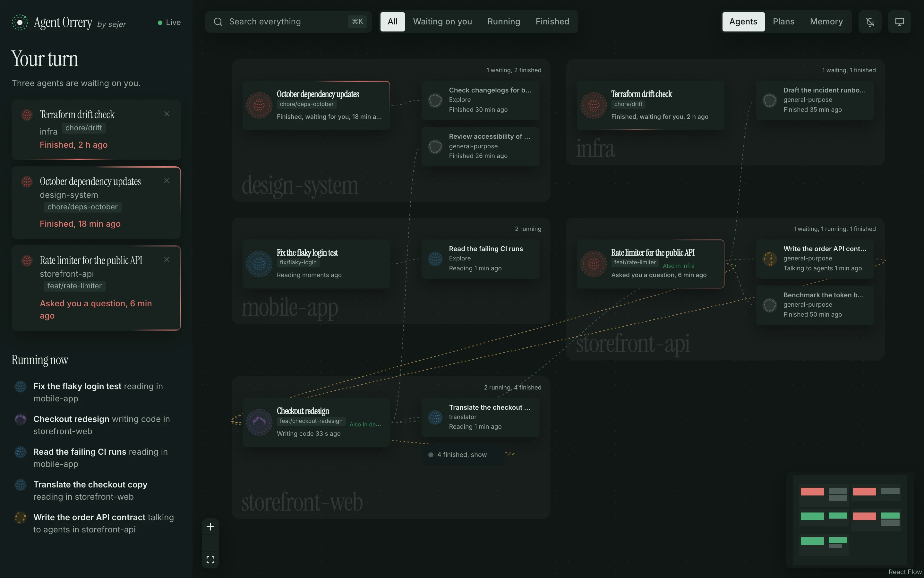Click the minimap overview panel

(x=850, y=520)
